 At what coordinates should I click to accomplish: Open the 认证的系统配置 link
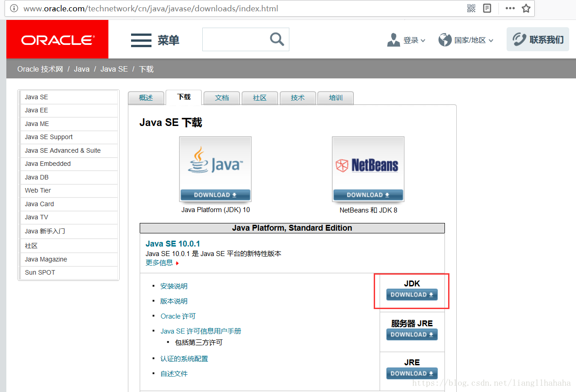coord(184,358)
